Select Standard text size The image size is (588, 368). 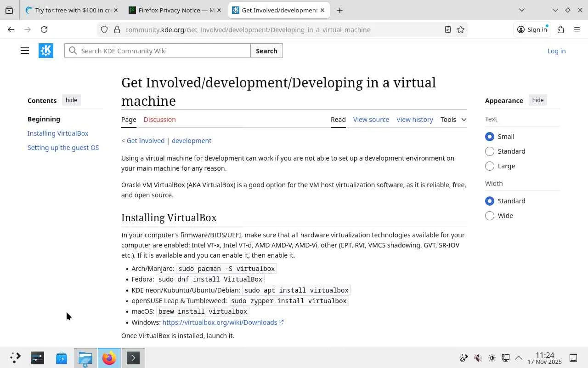pyautogui.click(x=490, y=151)
